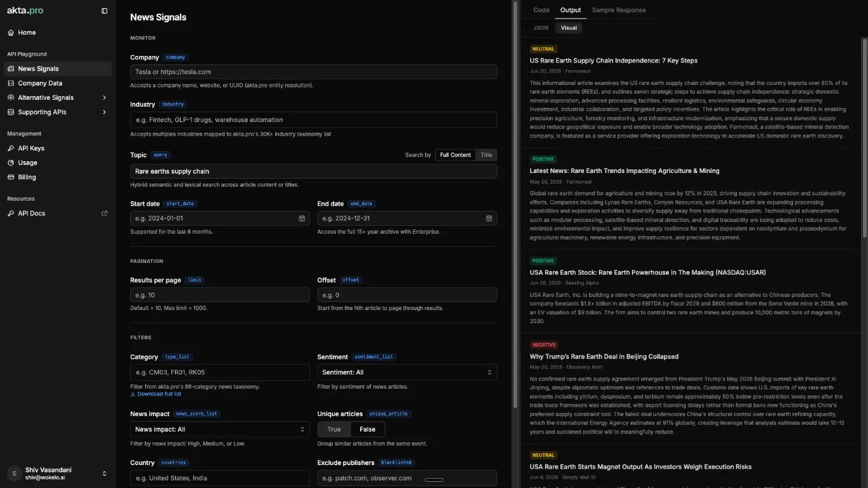This screenshot has width=868, height=488.
Task: Click the Supporting APIs icon
Action: [x=11, y=112]
